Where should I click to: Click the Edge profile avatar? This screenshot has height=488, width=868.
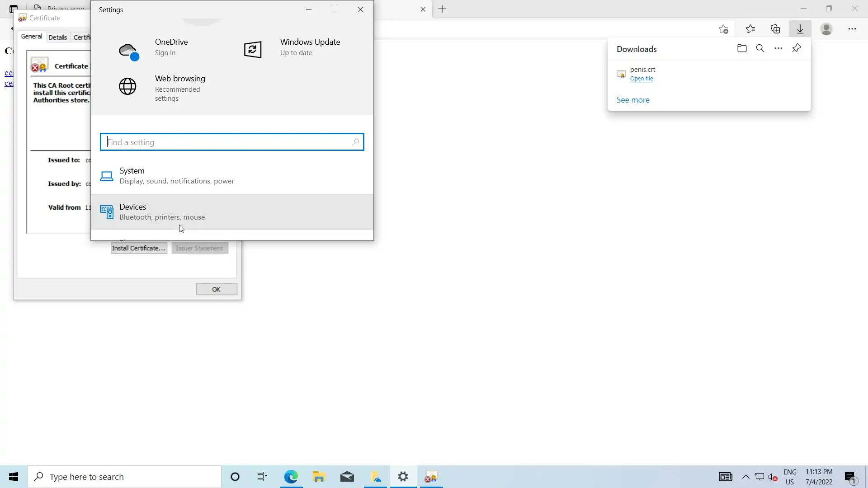pyautogui.click(x=826, y=29)
